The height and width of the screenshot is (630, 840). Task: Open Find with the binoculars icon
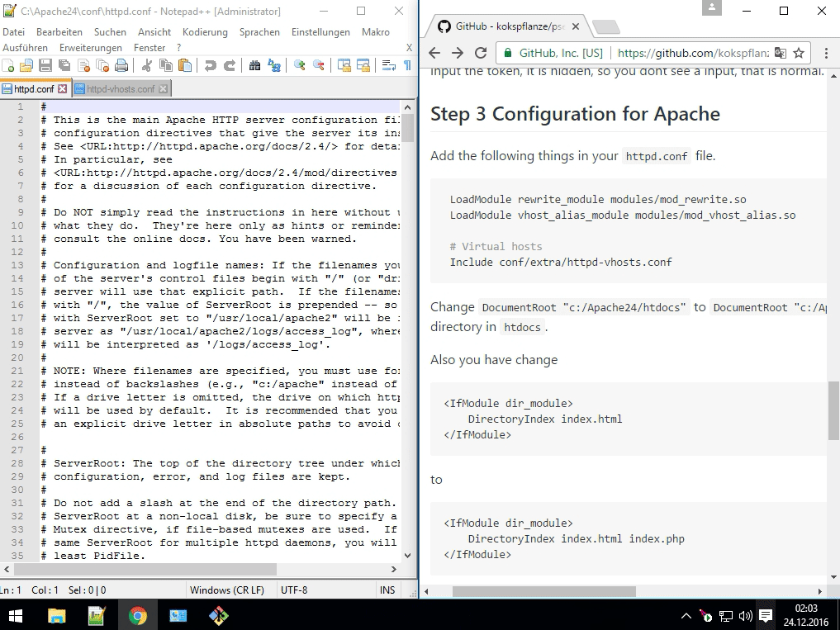coord(254,65)
